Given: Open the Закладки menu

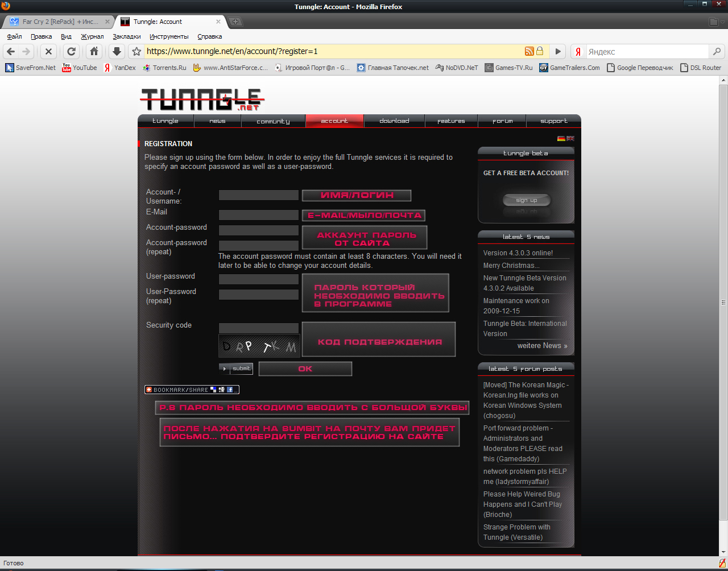Looking at the screenshot, I should coord(126,36).
